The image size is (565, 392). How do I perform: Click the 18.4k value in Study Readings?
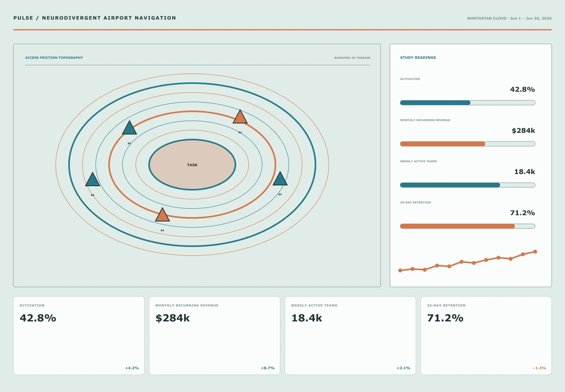click(x=525, y=172)
